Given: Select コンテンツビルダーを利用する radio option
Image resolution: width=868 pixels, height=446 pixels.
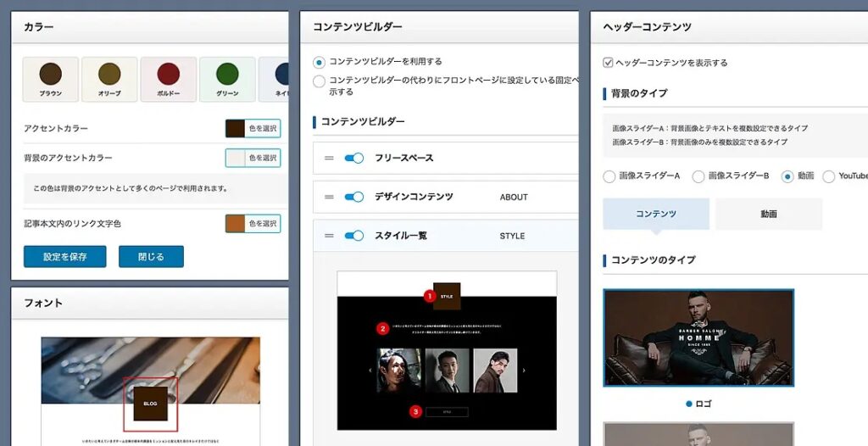Looking at the screenshot, I should (x=319, y=62).
